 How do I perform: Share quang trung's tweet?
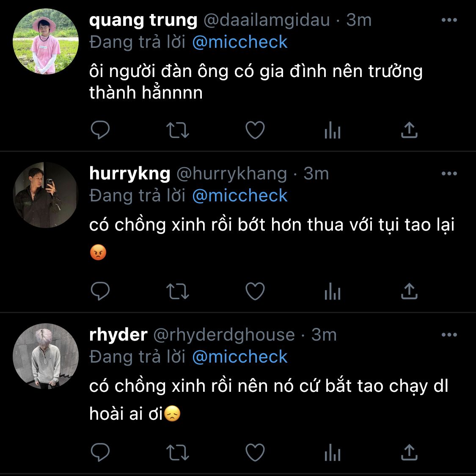[409, 130]
